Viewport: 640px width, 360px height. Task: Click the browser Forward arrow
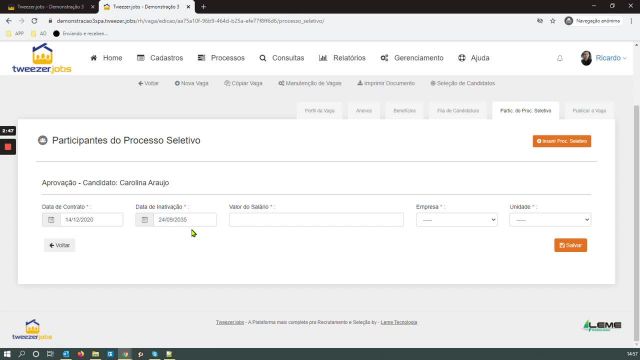click(x=22, y=21)
